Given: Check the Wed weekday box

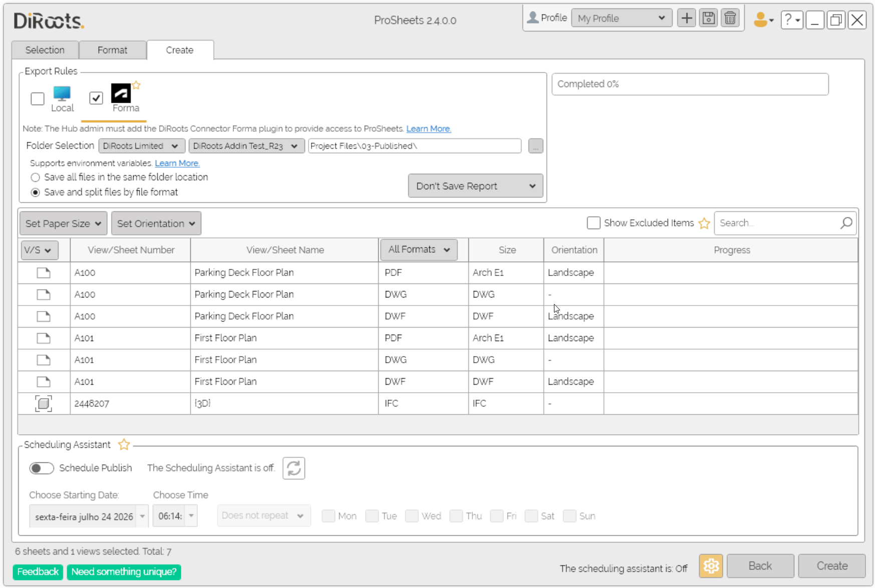Looking at the screenshot, I should (412, 516).
